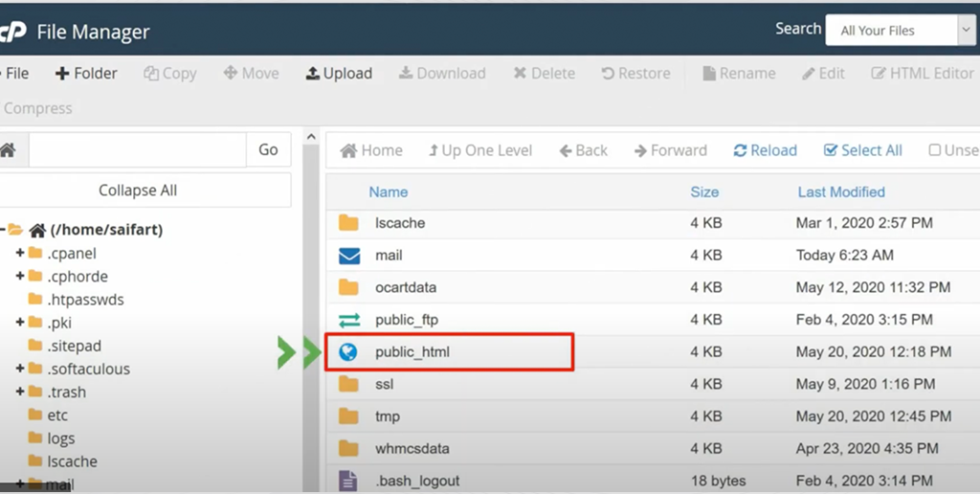Click the tmp row date May 20, 2020 12:45 PM

coord(873,415)
